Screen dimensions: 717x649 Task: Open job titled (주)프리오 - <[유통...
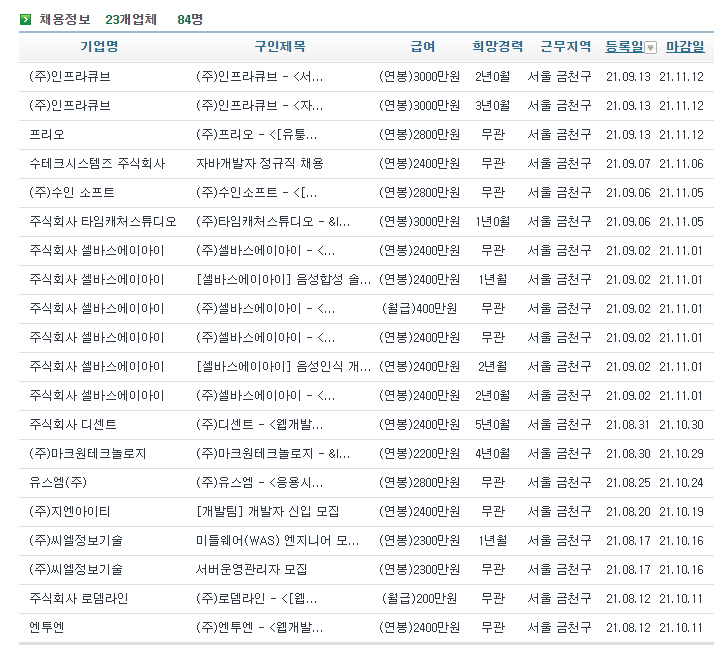(x=257, y=134)
